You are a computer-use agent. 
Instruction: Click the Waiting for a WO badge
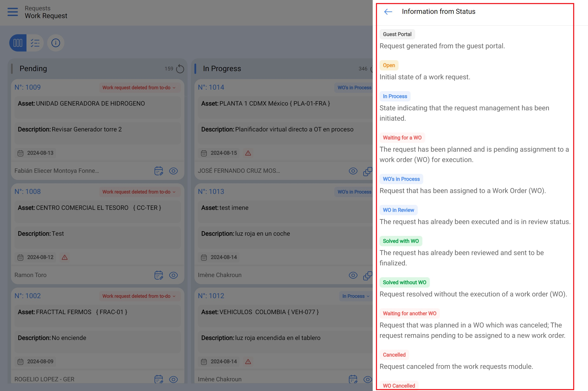pyautogui.click(x=402, y=138)
